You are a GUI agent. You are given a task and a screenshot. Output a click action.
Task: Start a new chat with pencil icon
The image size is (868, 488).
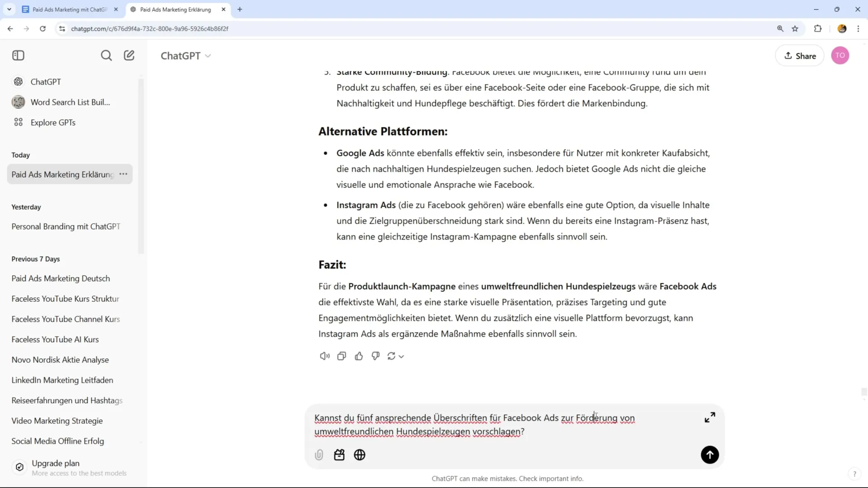[129, 55]
